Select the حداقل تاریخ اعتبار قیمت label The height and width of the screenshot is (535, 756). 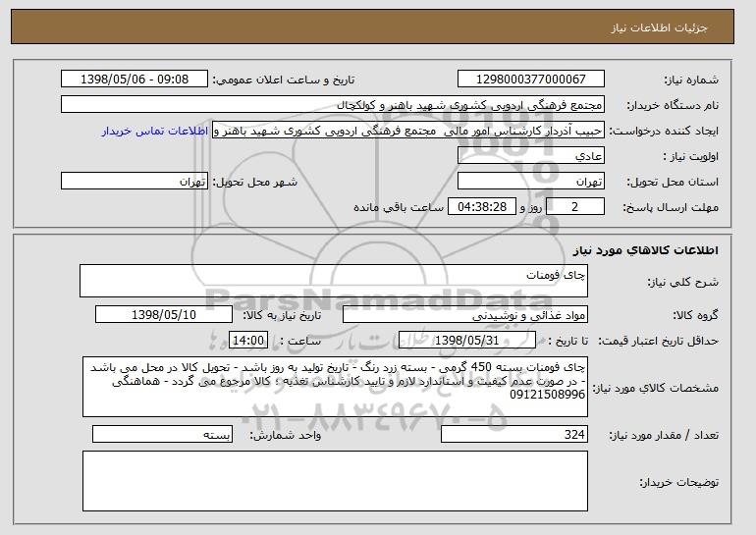pyautogui.click(x=658, y=341)
